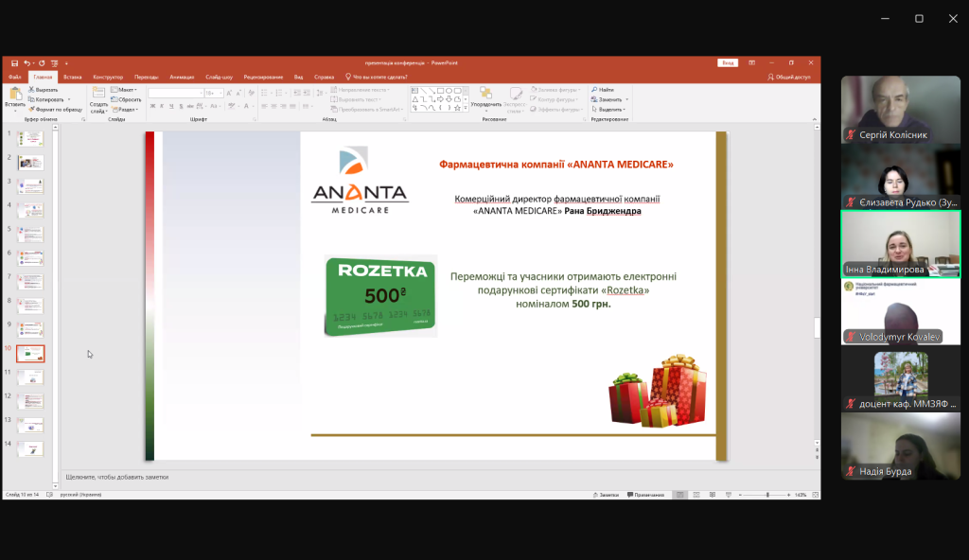Click the Рецензирование (Review) tab
969x560 pixels.
point(263,78)
